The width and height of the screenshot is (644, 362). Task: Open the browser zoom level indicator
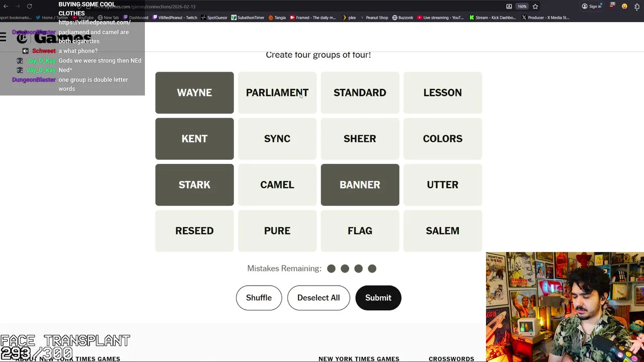[x=522, y=7]
